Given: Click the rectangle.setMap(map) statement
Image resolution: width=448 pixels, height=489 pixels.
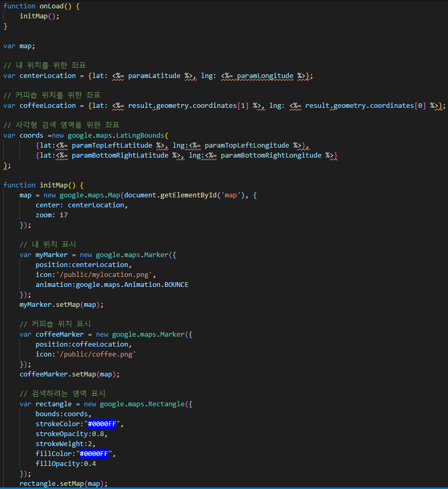Looking at the screenshot, I should tap(64, 484).
